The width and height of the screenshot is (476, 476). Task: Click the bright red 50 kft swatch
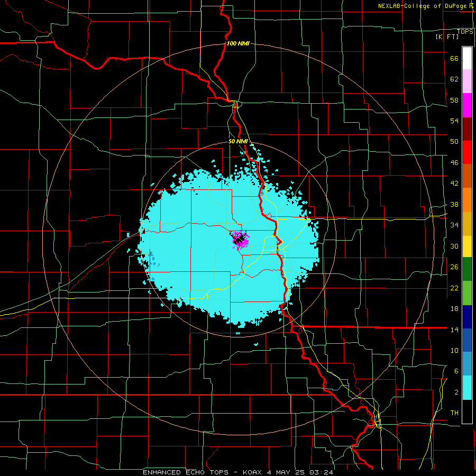tap(467, 153)
